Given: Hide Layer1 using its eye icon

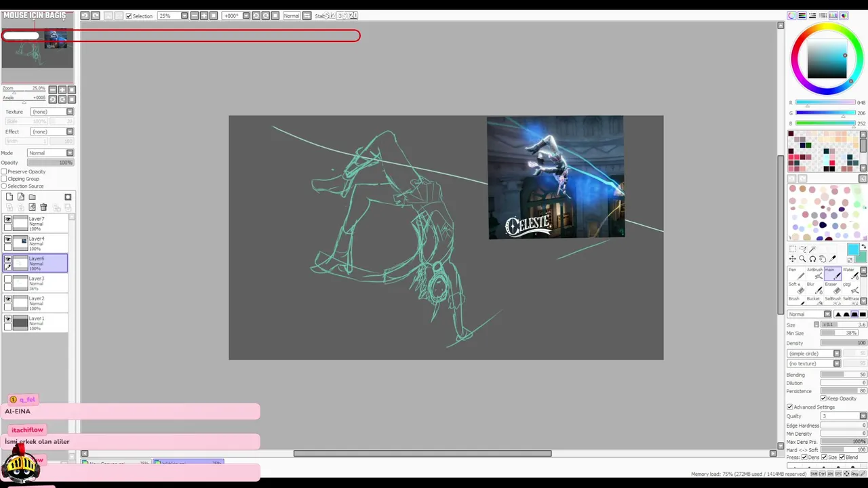Looking at the screenshot, I should (8, 319).
